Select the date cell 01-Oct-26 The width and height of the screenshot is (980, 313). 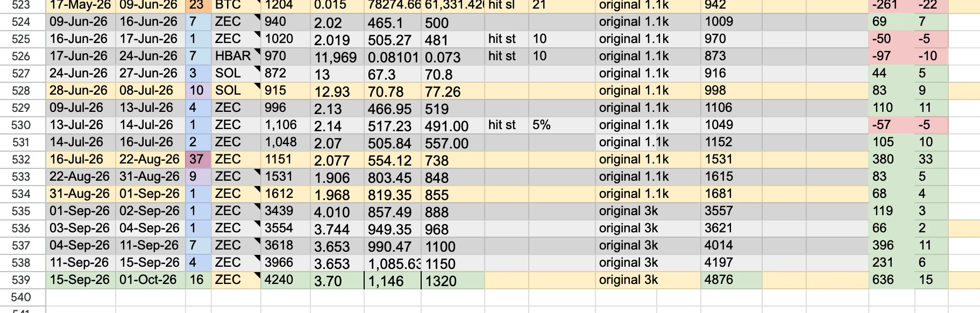(x=151, y=280)
